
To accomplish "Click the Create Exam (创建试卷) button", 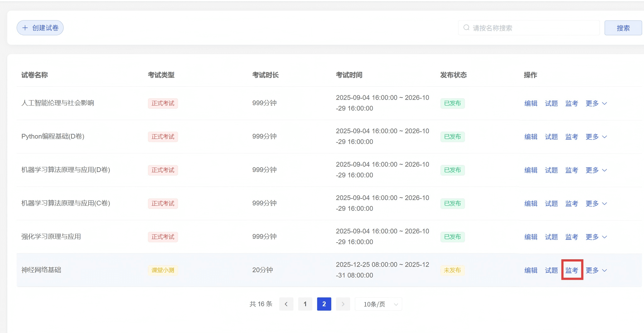I will pyautogui.click(x=40, y=28).
